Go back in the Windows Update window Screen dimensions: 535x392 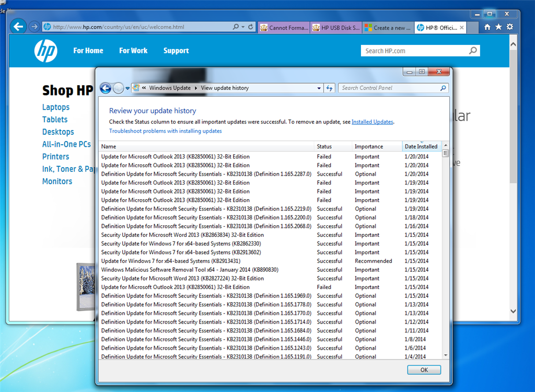point(106,88)
